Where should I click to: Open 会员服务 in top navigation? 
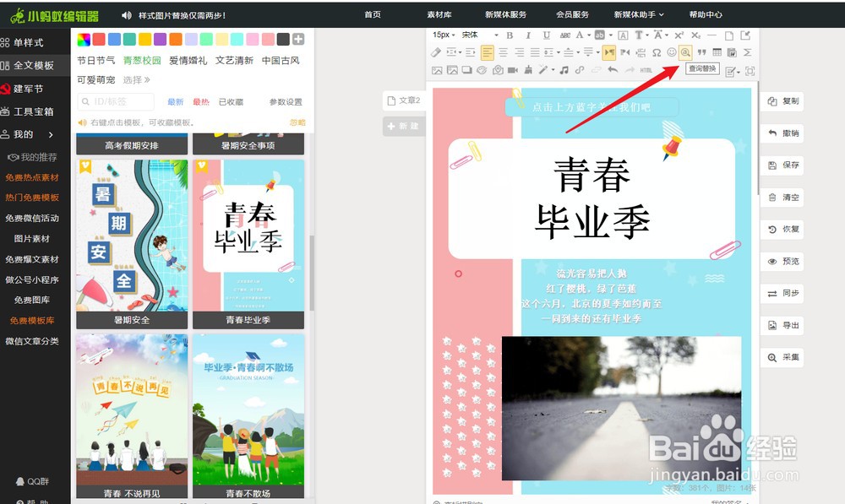point(572,14)
